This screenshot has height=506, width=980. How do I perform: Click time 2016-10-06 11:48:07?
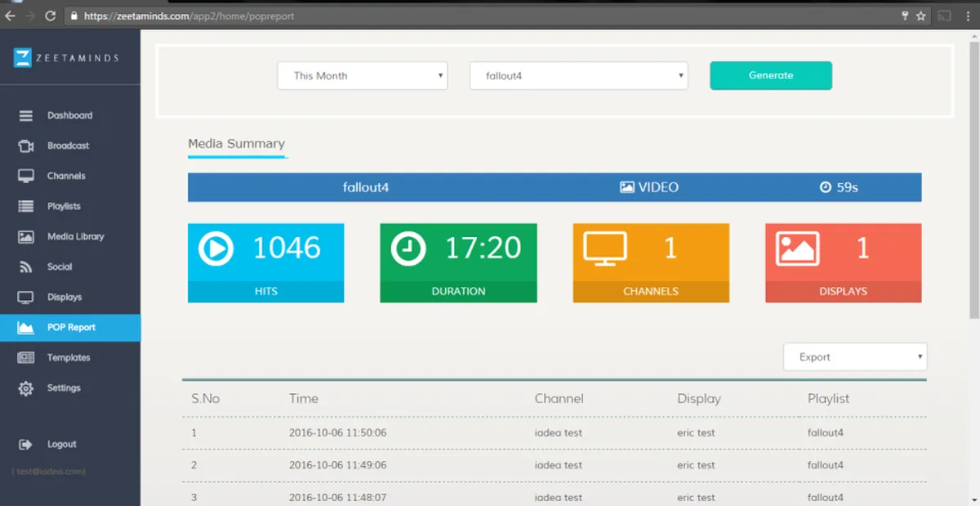(338, 498)
